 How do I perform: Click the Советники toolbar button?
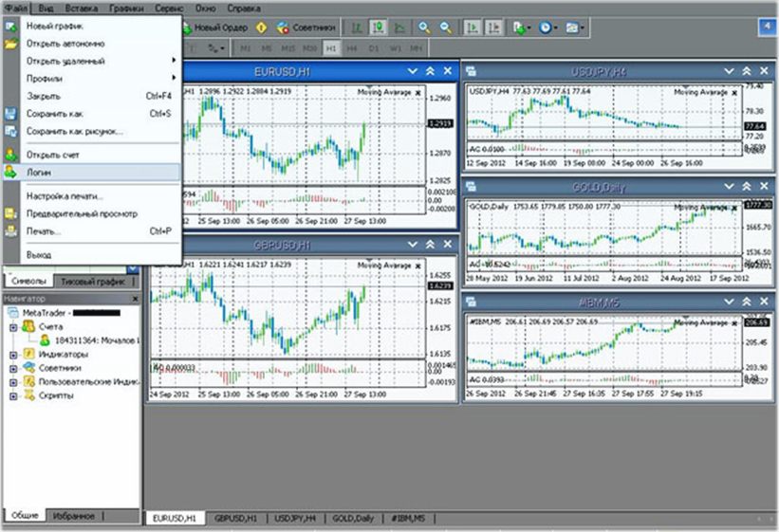[306, 28]
